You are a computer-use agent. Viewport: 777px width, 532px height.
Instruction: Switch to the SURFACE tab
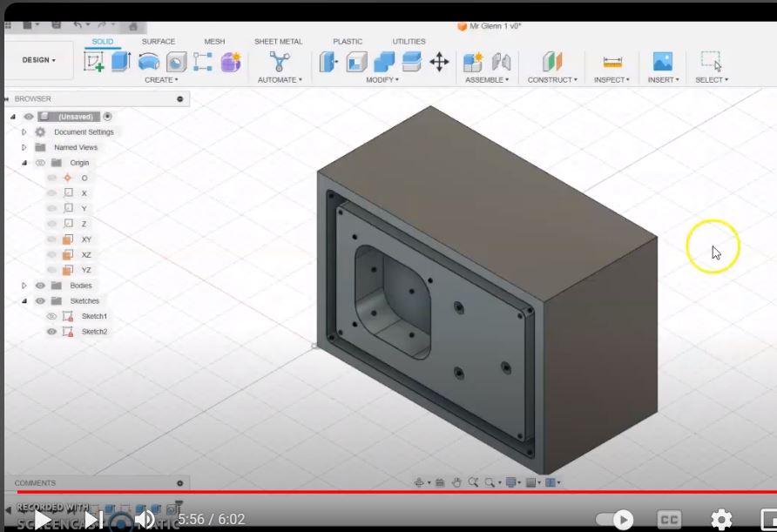pos(158,42)
